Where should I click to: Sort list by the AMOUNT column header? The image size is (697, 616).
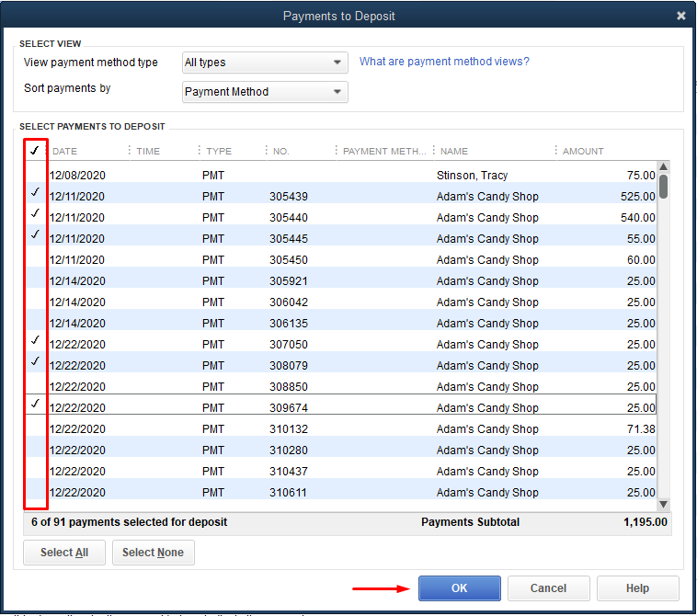583,152
